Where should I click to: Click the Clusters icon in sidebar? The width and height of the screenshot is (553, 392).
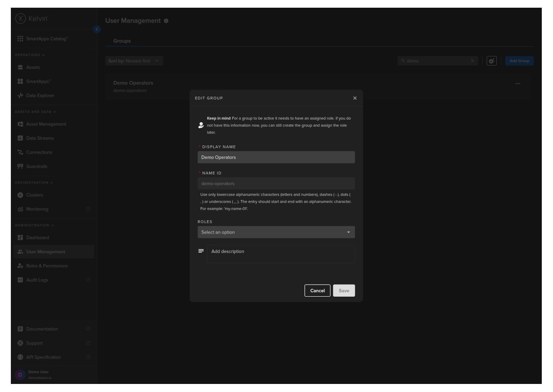20,195
